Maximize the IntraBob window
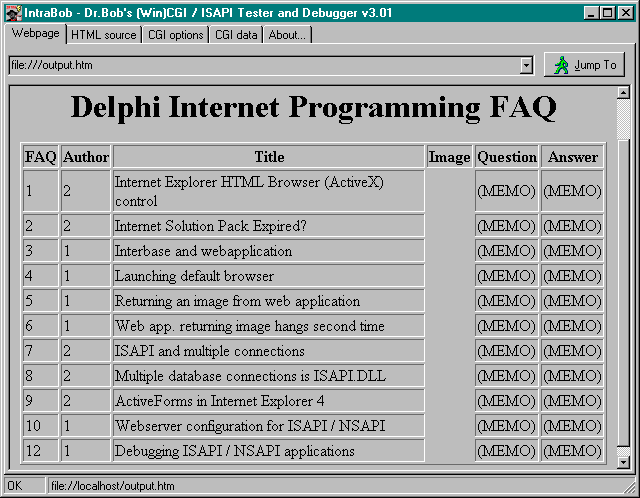The image size is (640, 498). tap(608, 13)
